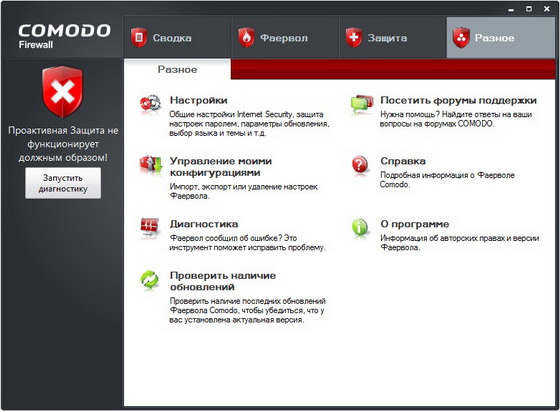Click the red cross shield on Защита
Image resolution: width=560 pixels, height=412 pixels.
tap(354, 37)
